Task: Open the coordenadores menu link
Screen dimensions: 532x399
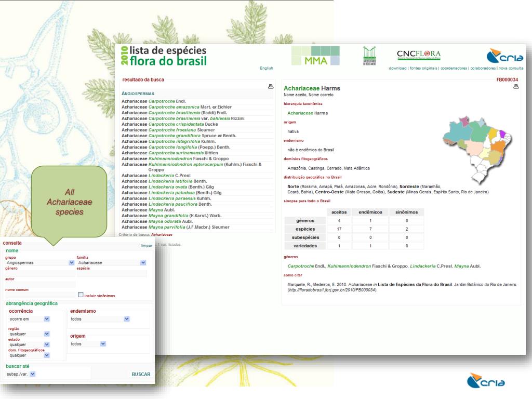Action: click(454, 68)
